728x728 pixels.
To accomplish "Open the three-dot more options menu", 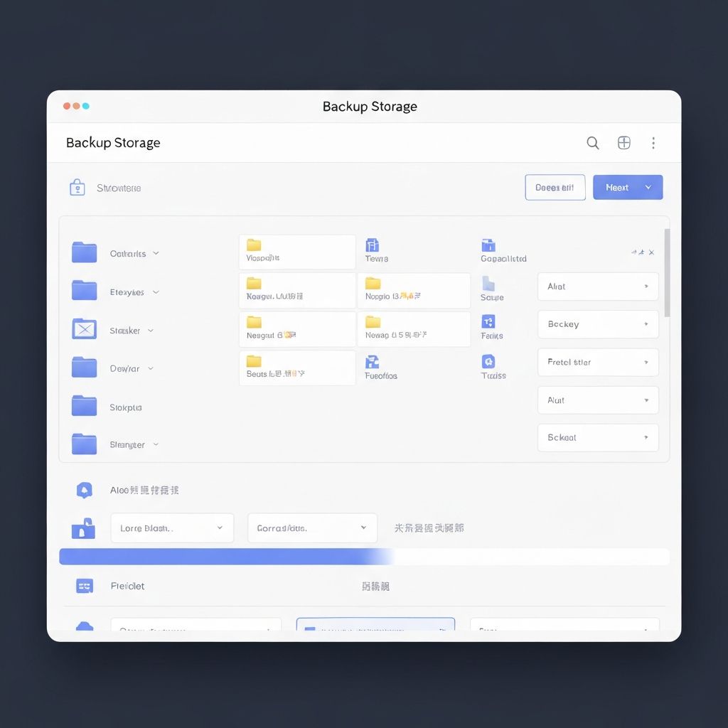I will [x=653, y=142].
